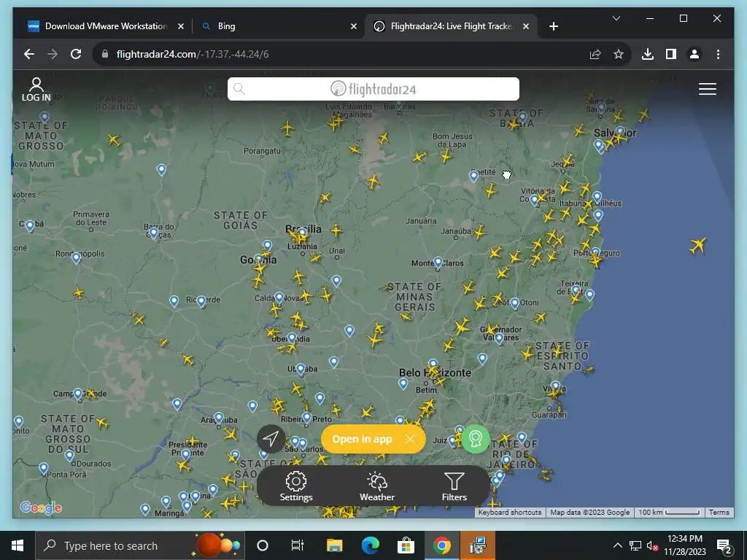
Task: Click the search magnifier icon
Action: [x=239, y=89]
